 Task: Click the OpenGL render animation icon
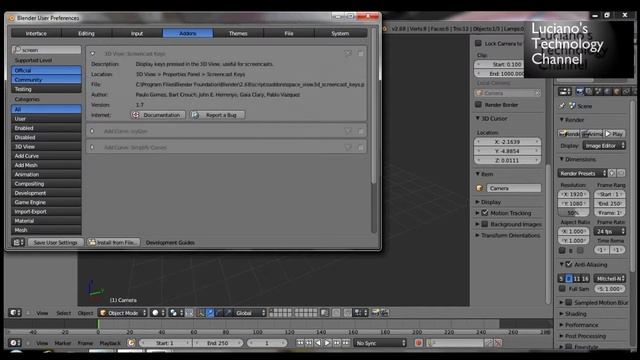pos(384,313)
